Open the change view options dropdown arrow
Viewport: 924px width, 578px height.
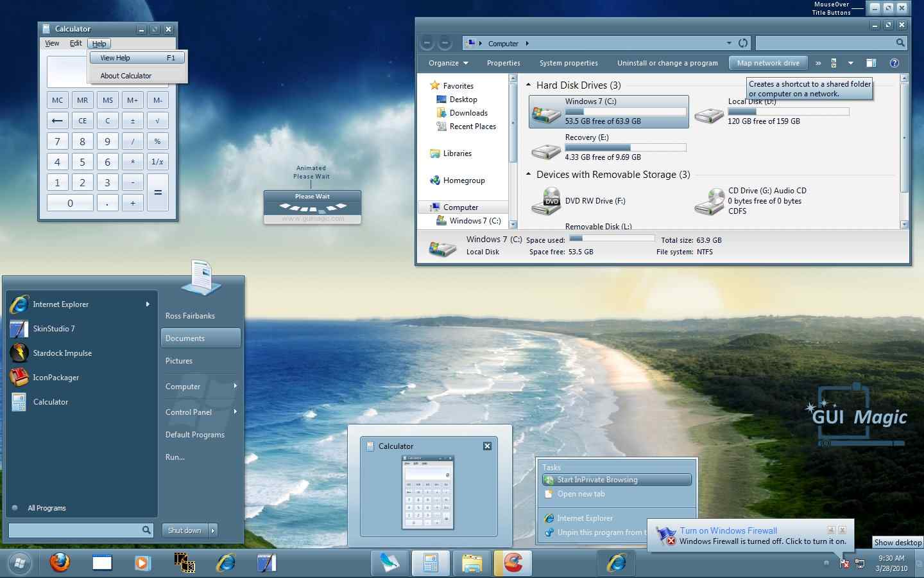point(851,63)
